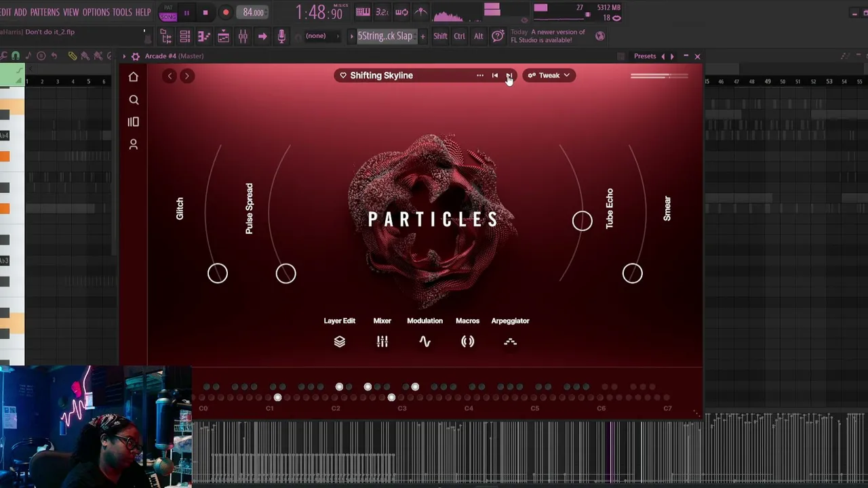This screenshot has height=488, width=868.
Task: Open the Arcade home page
Action: click(134, 77)
